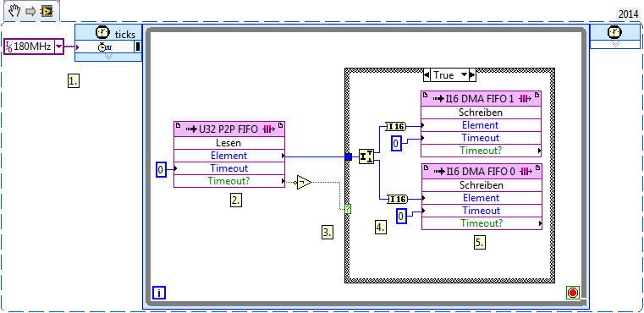This screenshot has width=644, height=313.
Task: Click the ticks label on timed loop
Action: (125, 34)
